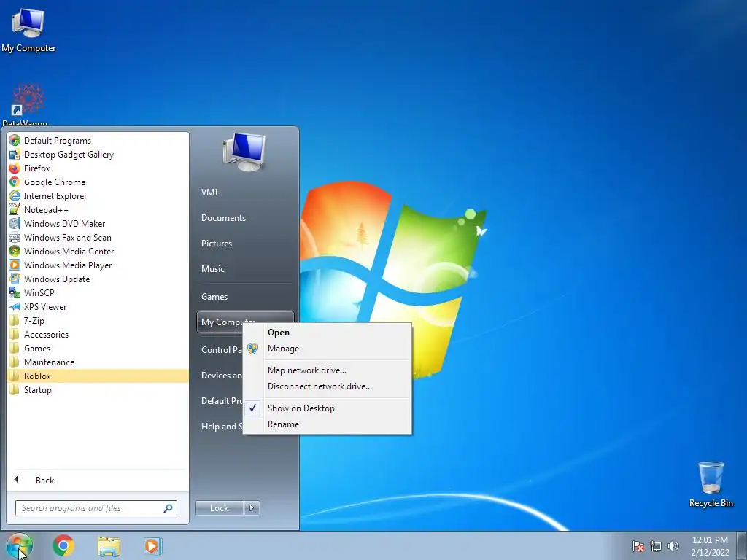This screenshot has height=560, width=747.
Task: Choose Manage in the context menu
Action: pyautogui.click(x=328, y=349)
